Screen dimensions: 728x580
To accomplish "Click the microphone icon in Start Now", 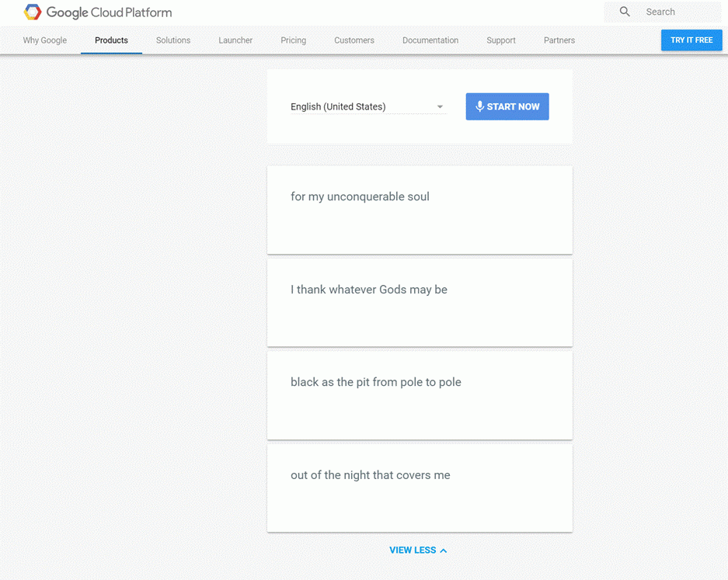I will click(480, 106).
